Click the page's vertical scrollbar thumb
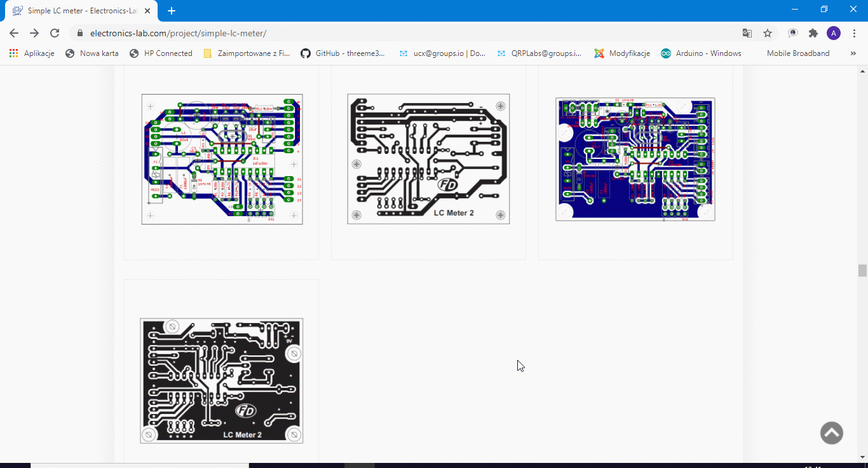This screenshot has width=868, height=468. pyautogui.click(x=862, y=270)
